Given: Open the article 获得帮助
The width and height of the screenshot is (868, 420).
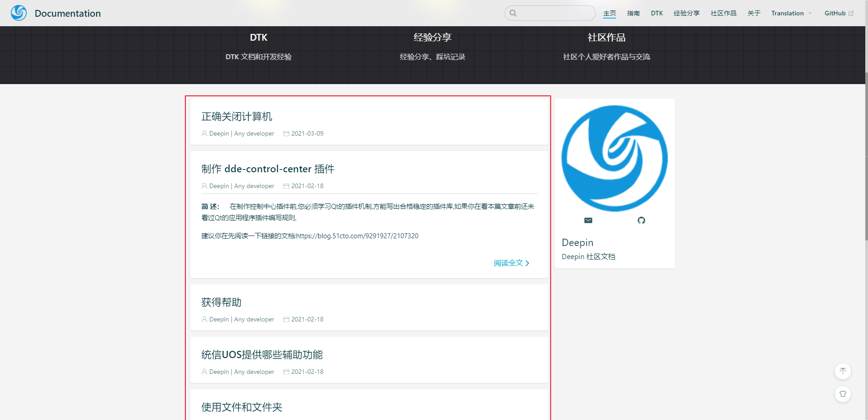Looking at the screenshot, I should click(x=222, y=302).
